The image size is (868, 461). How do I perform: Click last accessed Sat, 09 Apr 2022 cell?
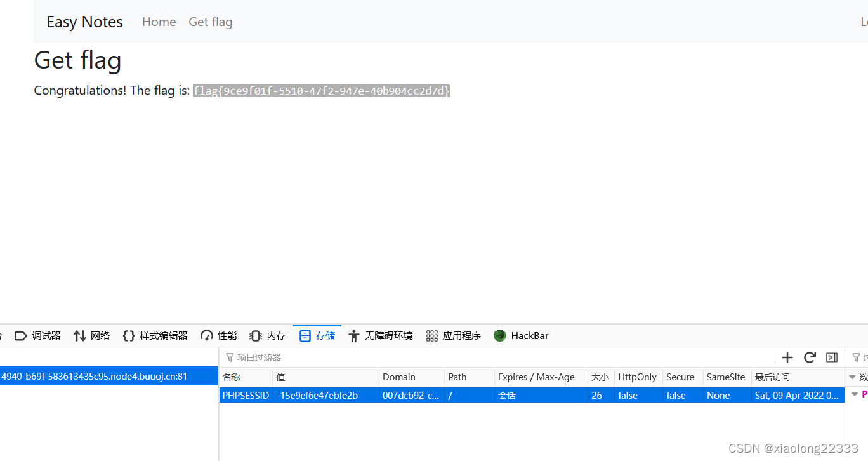tap(798, 395)
